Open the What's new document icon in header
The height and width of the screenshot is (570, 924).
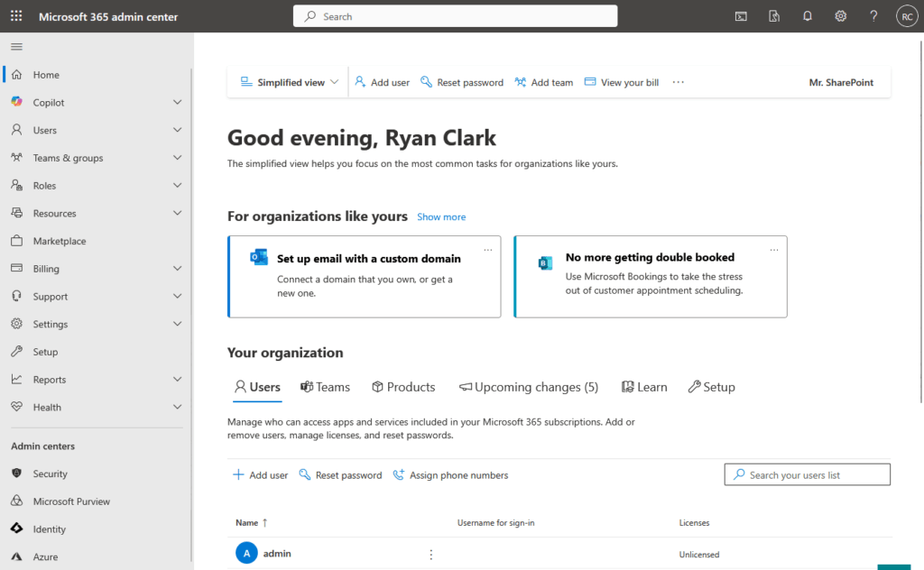click(773, 16)
